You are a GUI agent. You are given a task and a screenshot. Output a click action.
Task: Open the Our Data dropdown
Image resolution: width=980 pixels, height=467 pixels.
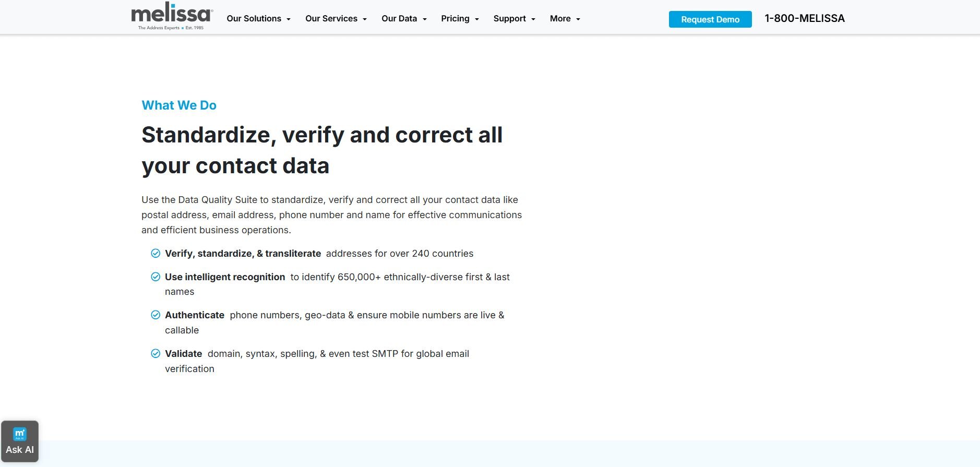point(404,19)
